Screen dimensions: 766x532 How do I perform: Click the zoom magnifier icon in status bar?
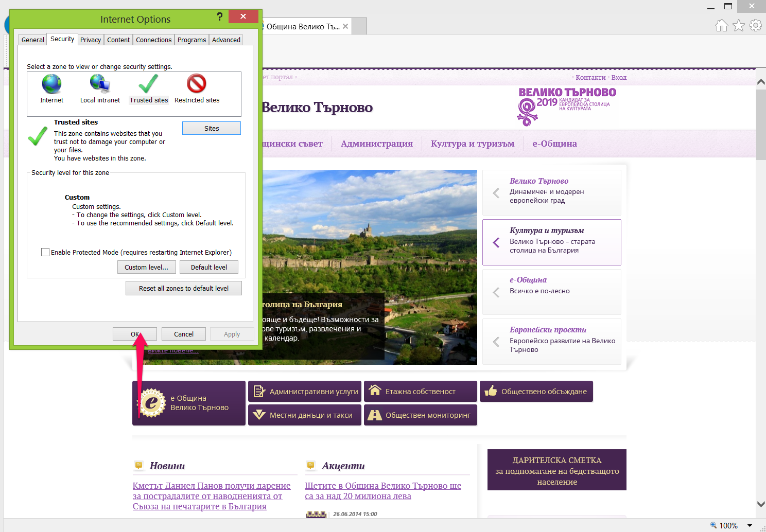(713, 525)
